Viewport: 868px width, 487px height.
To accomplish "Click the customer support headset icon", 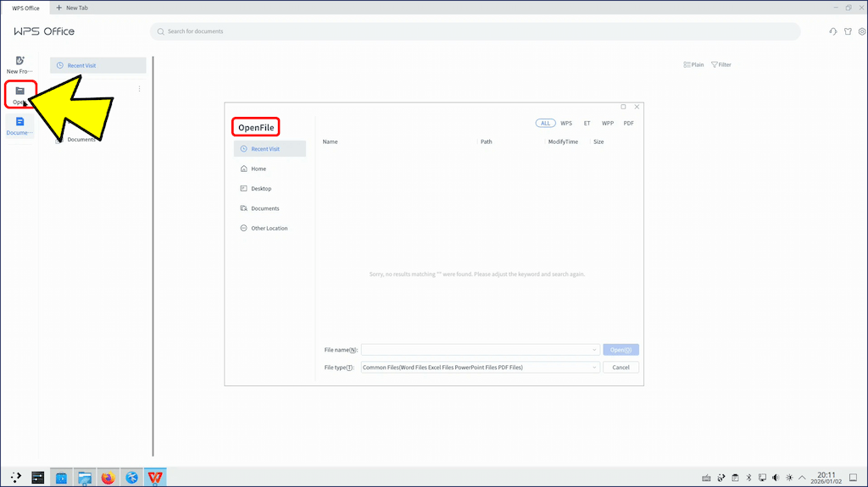I will [x=833, y=31].
